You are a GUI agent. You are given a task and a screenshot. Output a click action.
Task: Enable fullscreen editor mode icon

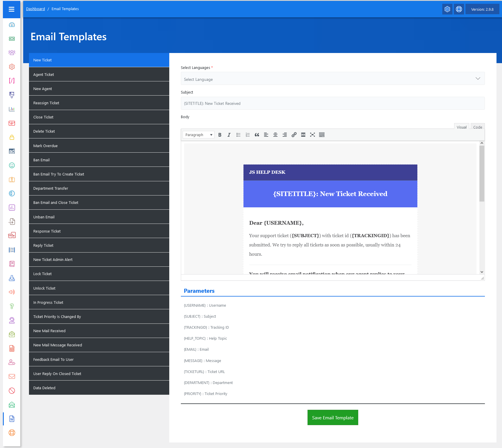point(312,135)
